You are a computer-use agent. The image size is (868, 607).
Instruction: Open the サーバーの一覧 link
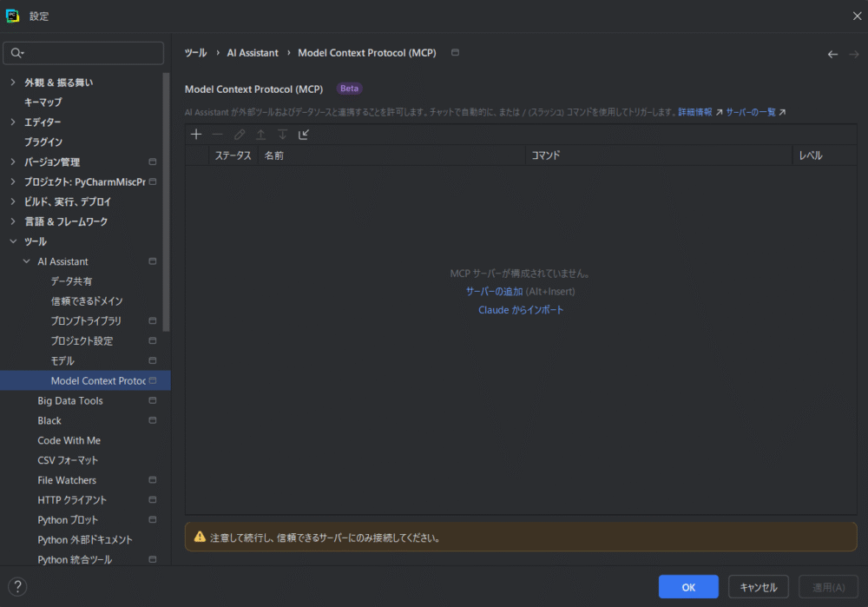[x=751, y=112]
